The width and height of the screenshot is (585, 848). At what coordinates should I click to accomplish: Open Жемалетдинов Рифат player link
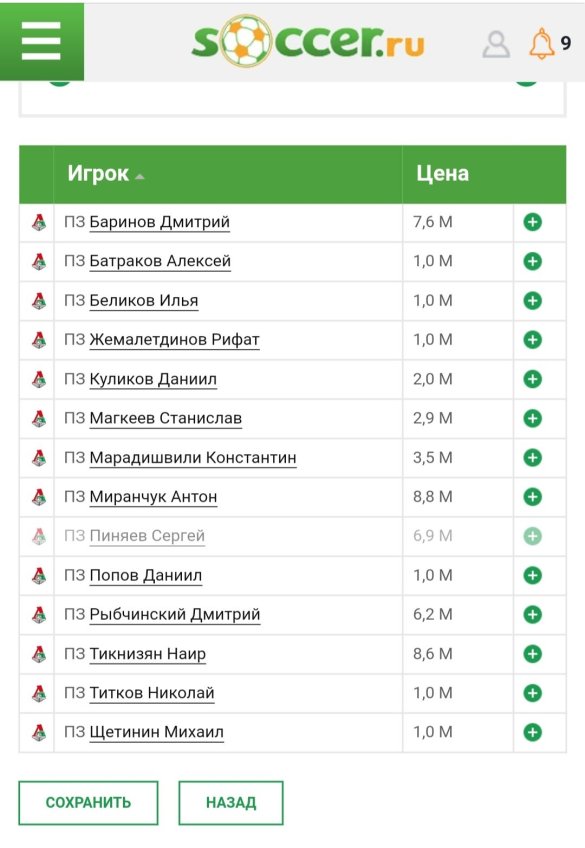click(174, 340)
